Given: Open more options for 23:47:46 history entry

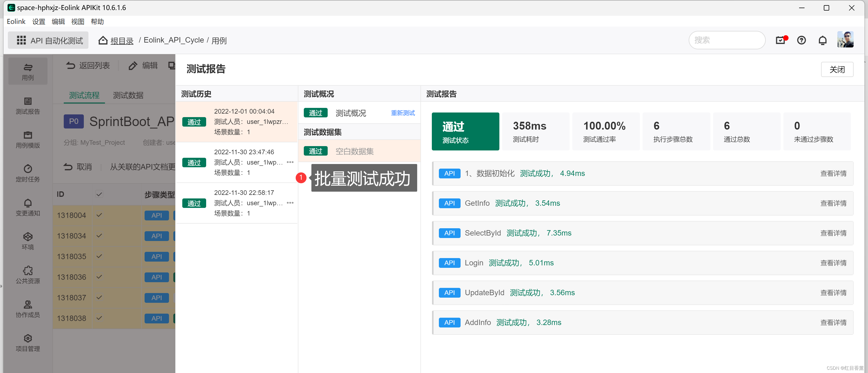Looking at the screenshot, I should click(x=290, y=162).
